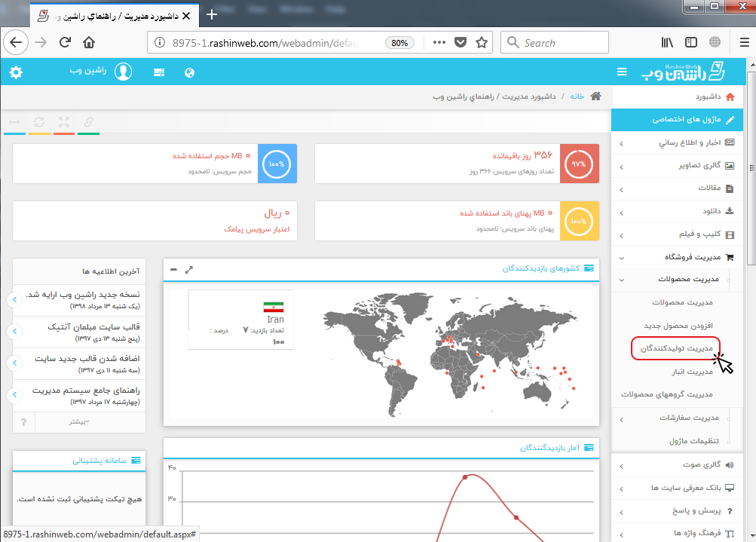Click the faded link icon in dashboard toolbar
The image size is (756, 542).
88,122
